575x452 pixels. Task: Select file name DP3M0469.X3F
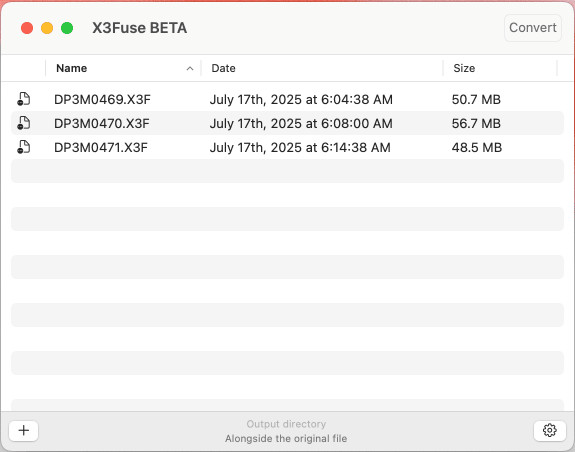tap(102, 99)
